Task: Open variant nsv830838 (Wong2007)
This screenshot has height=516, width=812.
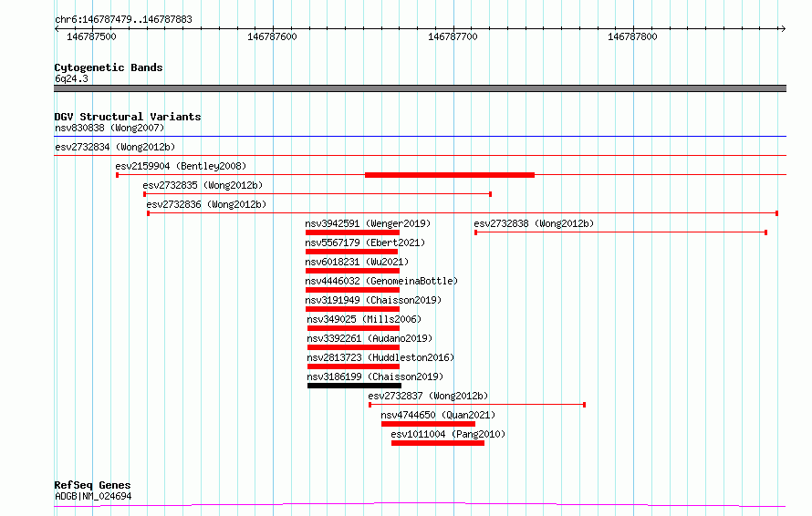Action: tap(109, 128)
